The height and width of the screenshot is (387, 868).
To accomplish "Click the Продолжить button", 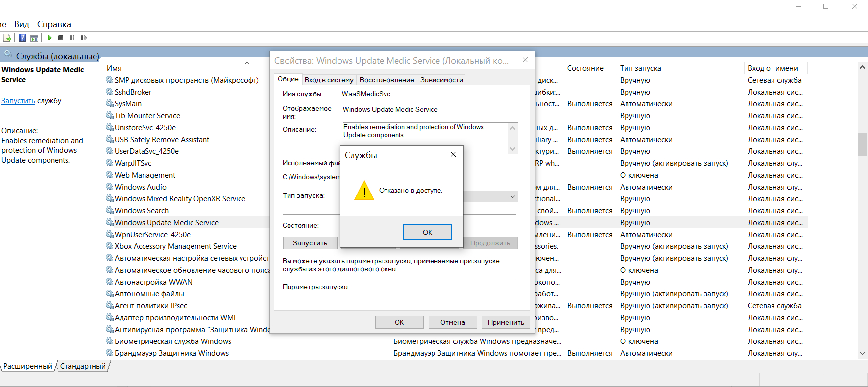I will pyautogui.click(x=490, y=243).
